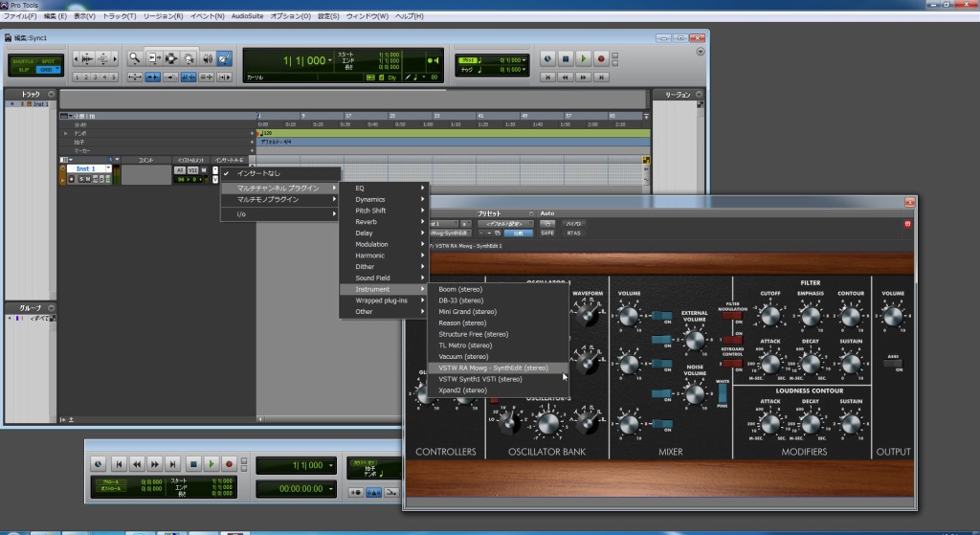Viewport: 980px width, 535px height.
Task: Open ruler view selector dropdown
Action: tap(64, 116)
